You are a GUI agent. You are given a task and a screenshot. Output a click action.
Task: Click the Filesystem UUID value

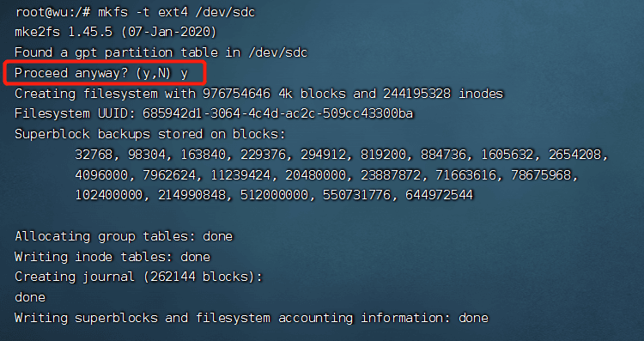[x=277, y=113]
